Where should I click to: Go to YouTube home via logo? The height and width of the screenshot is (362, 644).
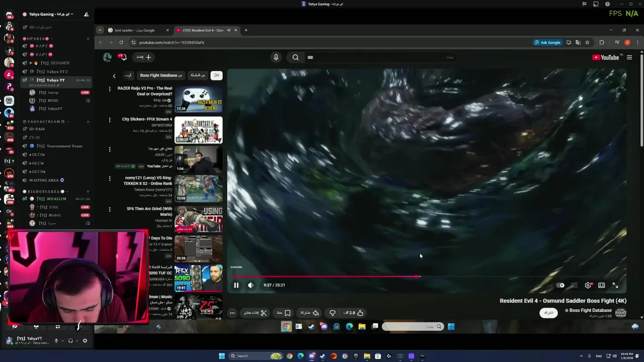coord(606,57)
